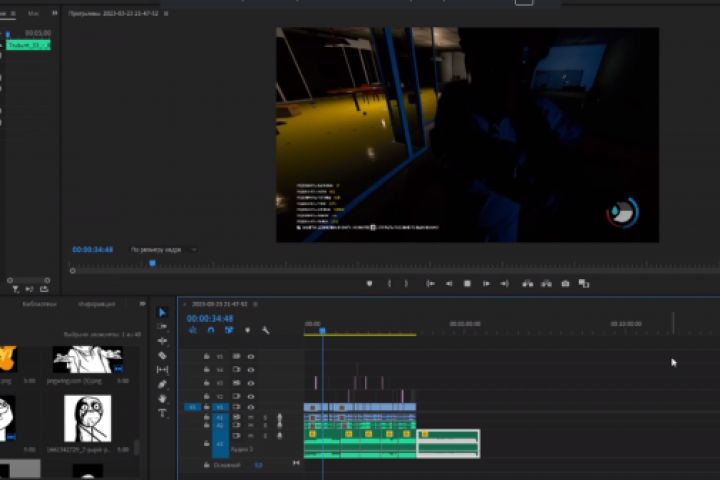
Task: Open the Библиотеки tab
Action: pyautogui.click(x=39, y=304)
